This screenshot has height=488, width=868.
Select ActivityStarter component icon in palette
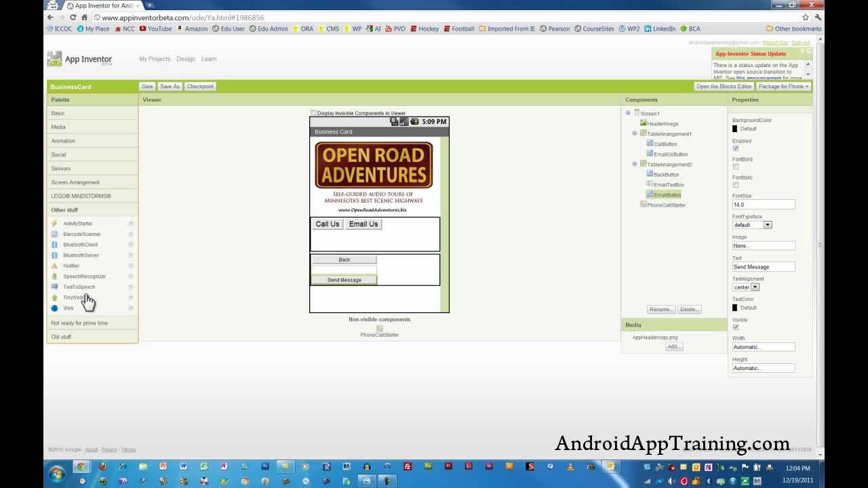click(54, 224)
